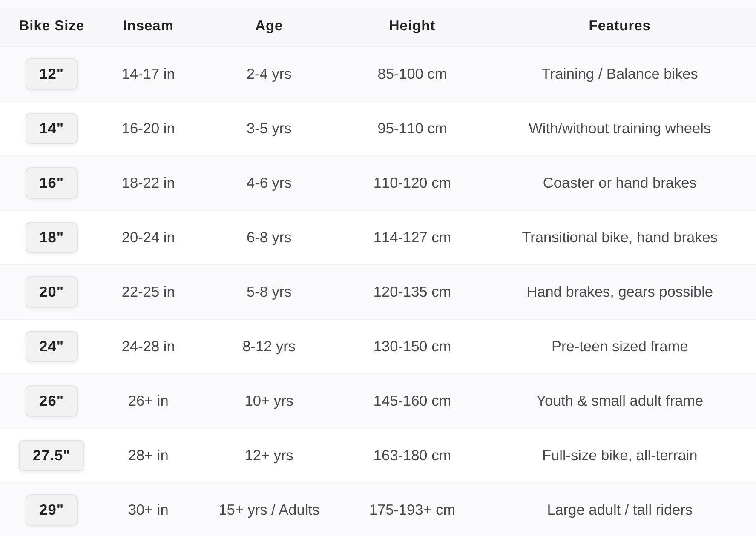The image size is (756, 536).
Task: Click the Features column header
Action: coord(619,26)
